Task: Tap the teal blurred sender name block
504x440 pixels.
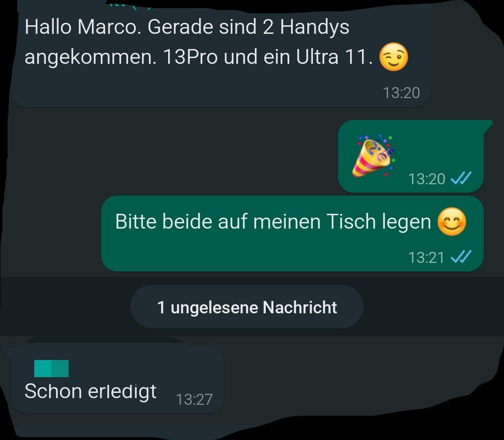Action: (x=51, y=368)
